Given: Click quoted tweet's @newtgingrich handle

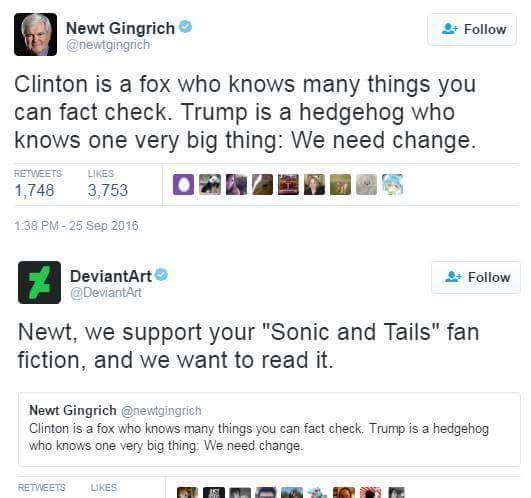Looking at the screenshot, I should (161, 411).
